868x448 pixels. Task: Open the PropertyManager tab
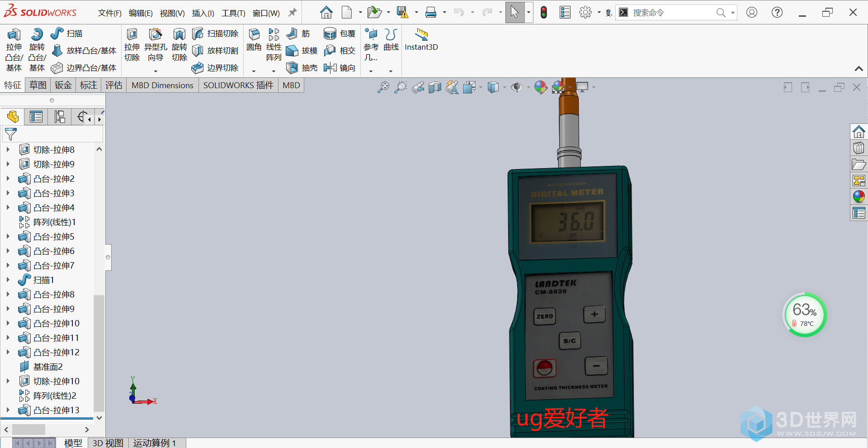point(36,117)
